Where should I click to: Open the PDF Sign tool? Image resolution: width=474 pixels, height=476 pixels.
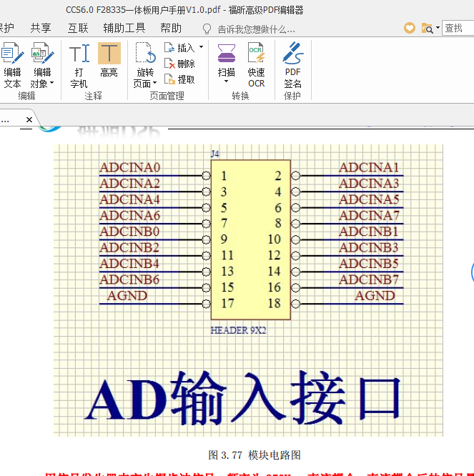(x=292, y=65)
